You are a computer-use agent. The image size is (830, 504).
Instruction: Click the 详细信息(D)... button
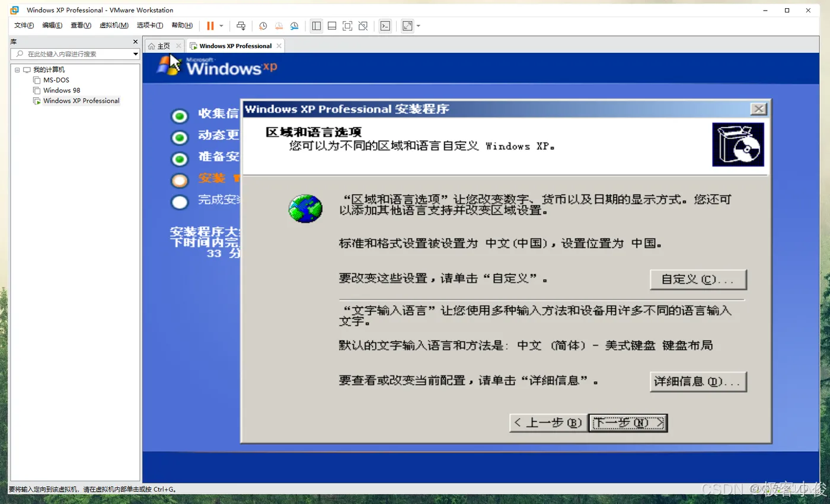point(698,382)
